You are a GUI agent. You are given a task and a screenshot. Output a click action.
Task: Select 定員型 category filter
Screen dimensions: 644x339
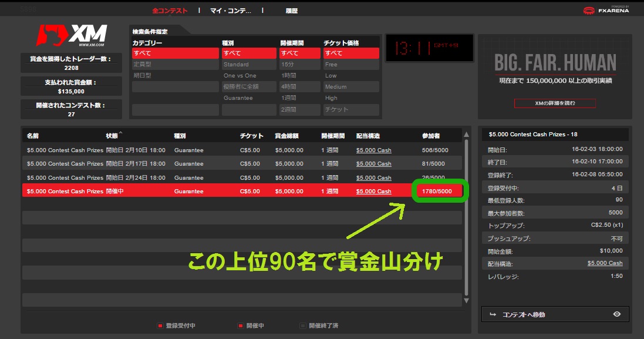176,64
